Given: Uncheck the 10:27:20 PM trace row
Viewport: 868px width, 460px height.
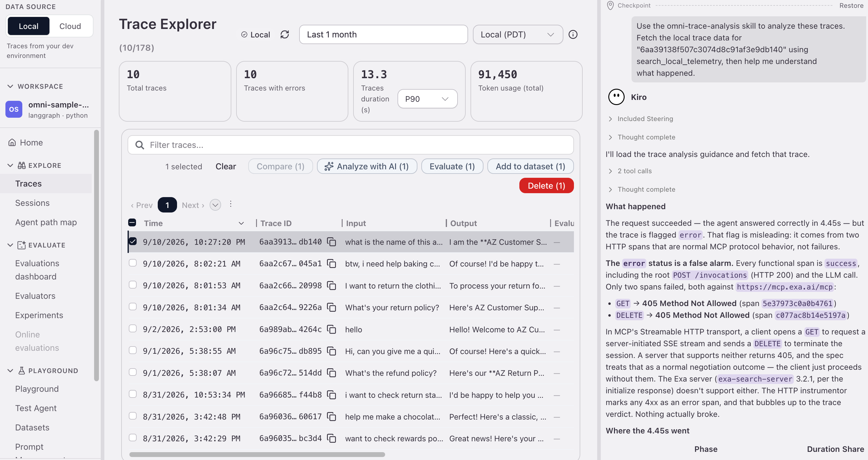Looking at the screenshot, I should 133,241.
